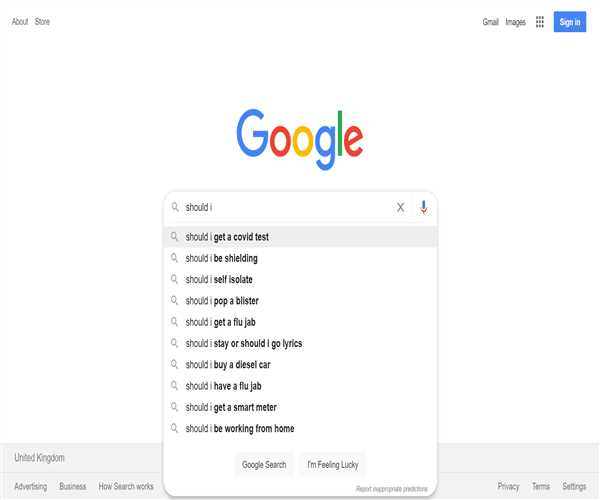This screenshot has height=500, width=600.
Task: Select suggestion 'should i be shielding'
Action: pyautogui.click(x=221, y=259)
